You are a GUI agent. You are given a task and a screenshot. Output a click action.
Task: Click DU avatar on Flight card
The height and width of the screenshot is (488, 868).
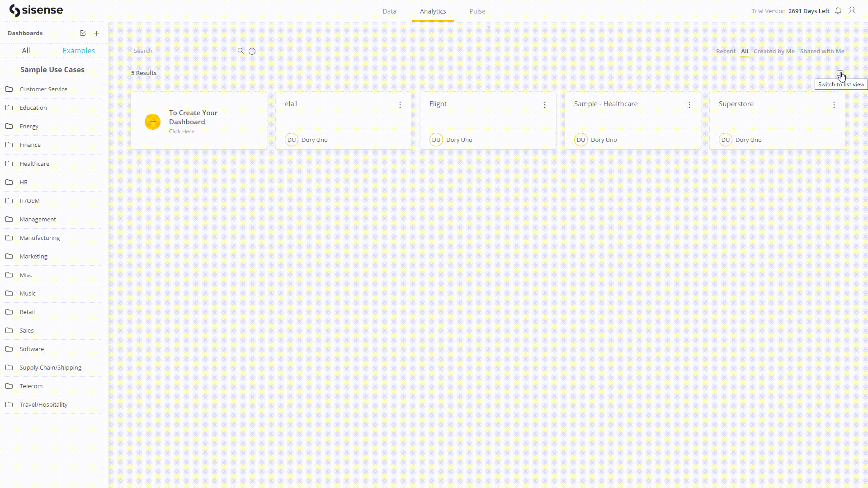coord(436,140)
